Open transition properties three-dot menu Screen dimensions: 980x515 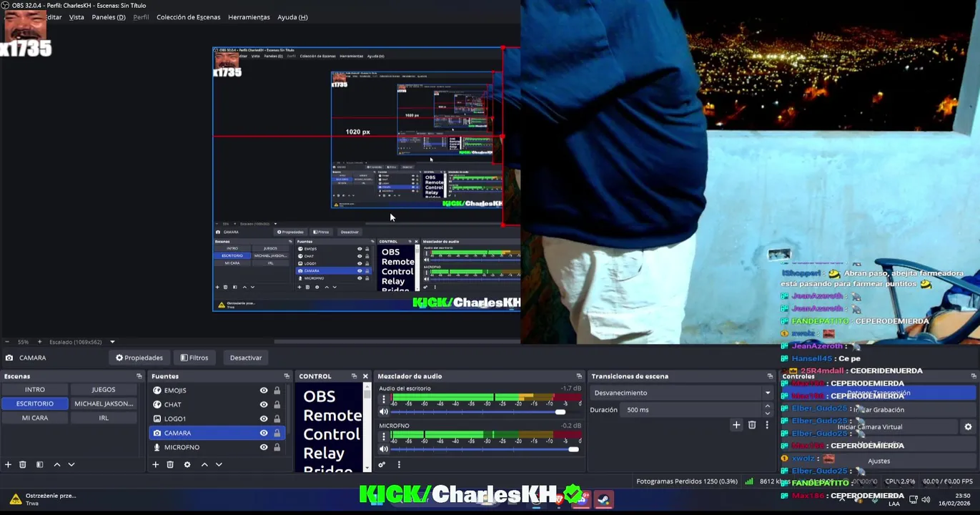pyautogui.click(x=767, y=425)
